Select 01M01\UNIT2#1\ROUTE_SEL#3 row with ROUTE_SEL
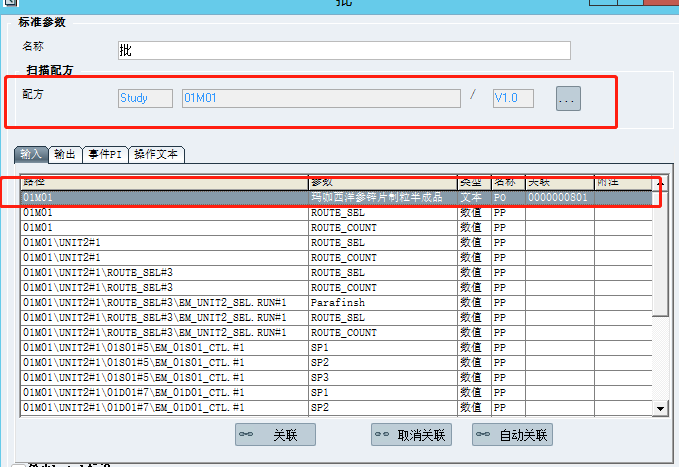 pyautogui.click(x=336, y=273)
